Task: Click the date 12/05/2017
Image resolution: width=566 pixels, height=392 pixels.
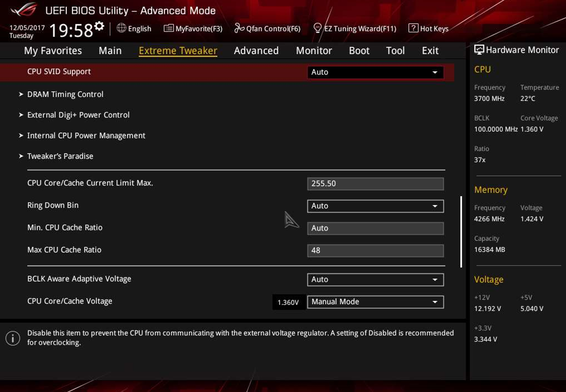Action: coord(27,28)
